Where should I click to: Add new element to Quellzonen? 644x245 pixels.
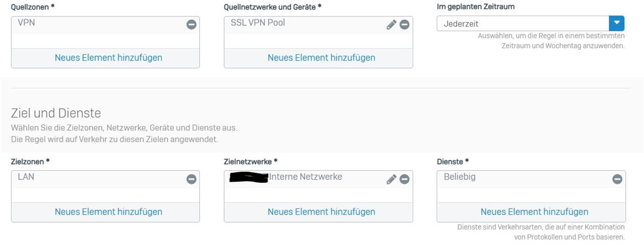tap(108, 58)
